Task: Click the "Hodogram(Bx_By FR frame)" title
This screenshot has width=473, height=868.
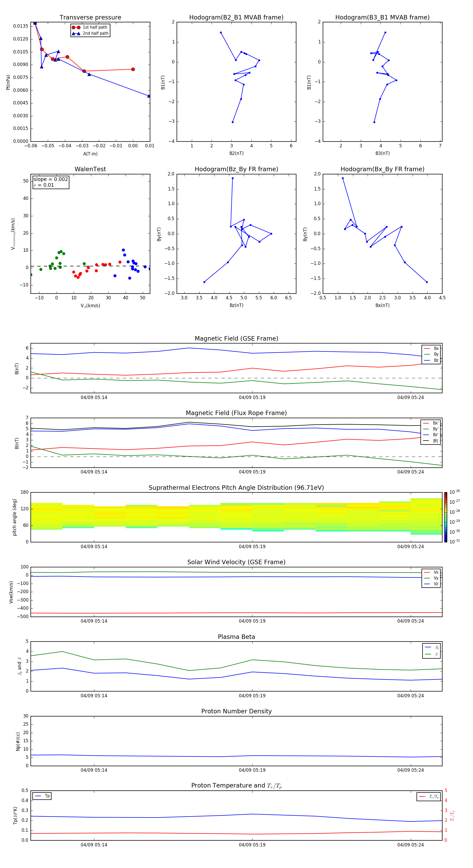Action: (x=382, y=169)
